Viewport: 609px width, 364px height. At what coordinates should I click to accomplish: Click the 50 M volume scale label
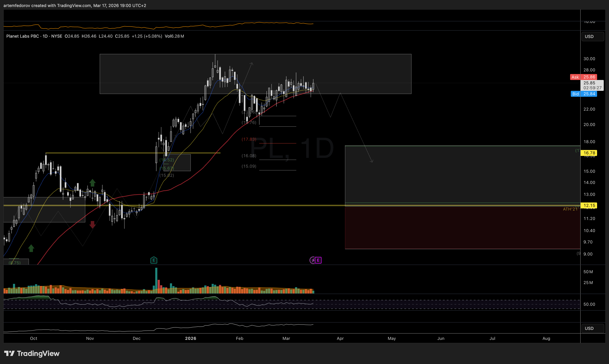click(x=588, y=272)
